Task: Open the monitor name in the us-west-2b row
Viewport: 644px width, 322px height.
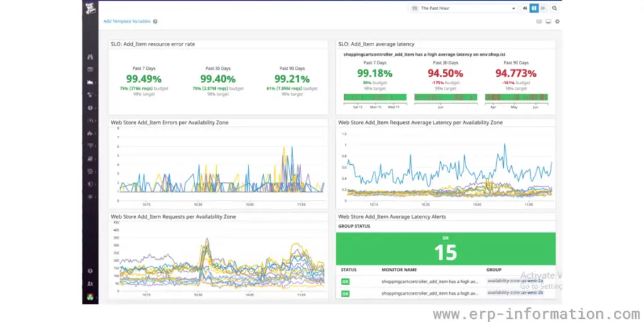Action: click(430, 294)
